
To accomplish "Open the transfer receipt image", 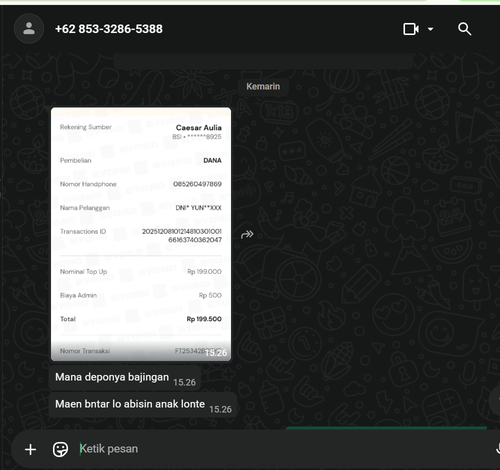I will pos(141,234).
